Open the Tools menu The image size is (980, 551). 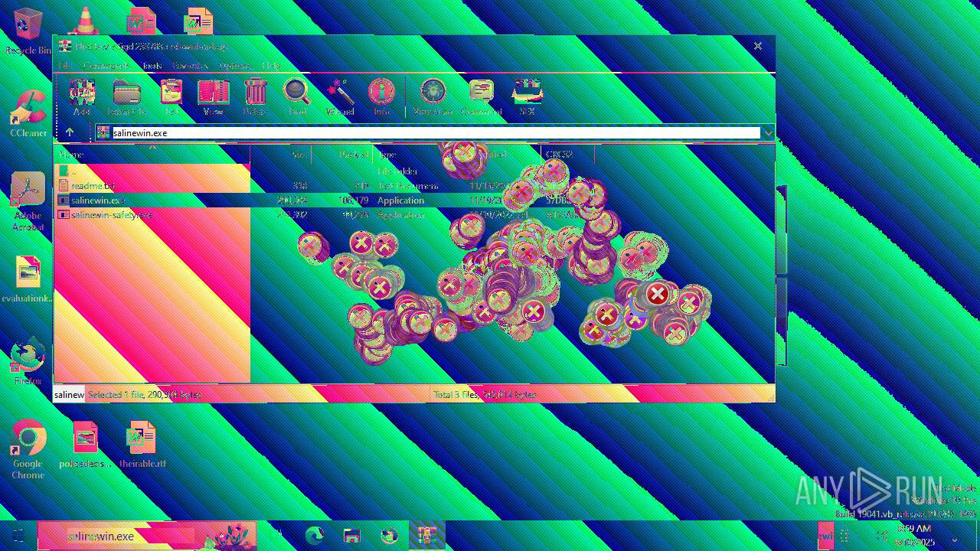point(152,66)
